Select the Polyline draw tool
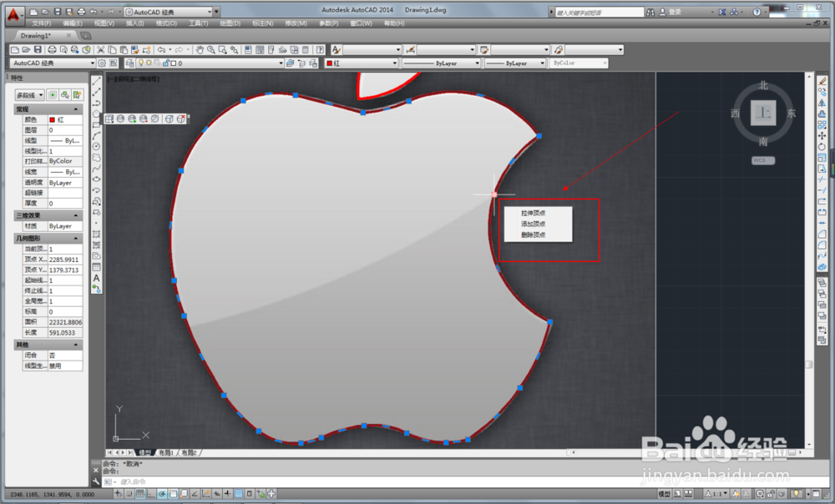 96,103
